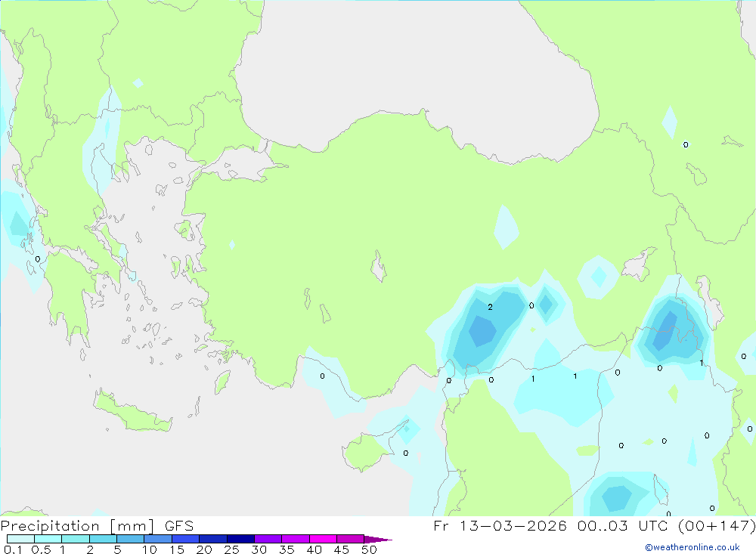Click the '30' legend scale label
Image resolution: width=756 pixels, height=554 pixels.
click(x=259, y=549)
